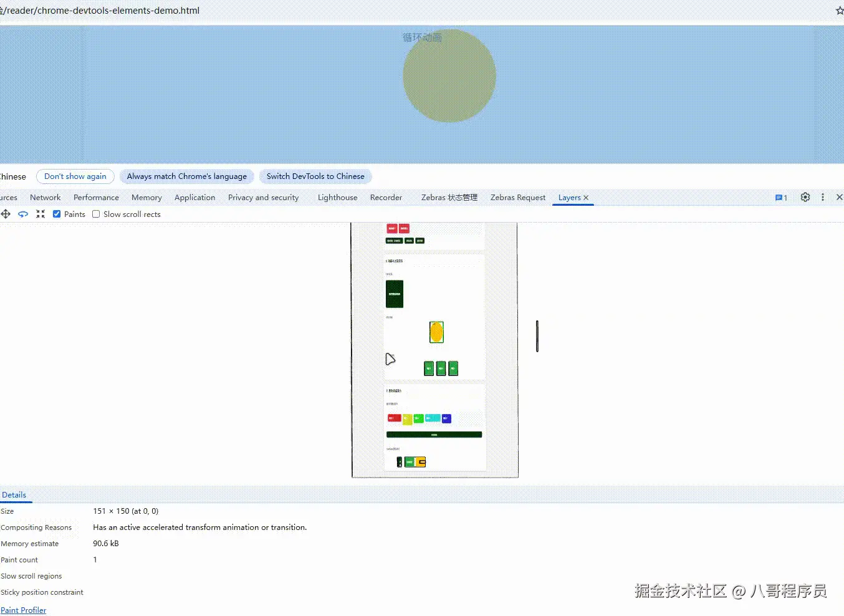Disable the Paints checkbox
This screenshot has width=844, height=616.
click(56, 214)
